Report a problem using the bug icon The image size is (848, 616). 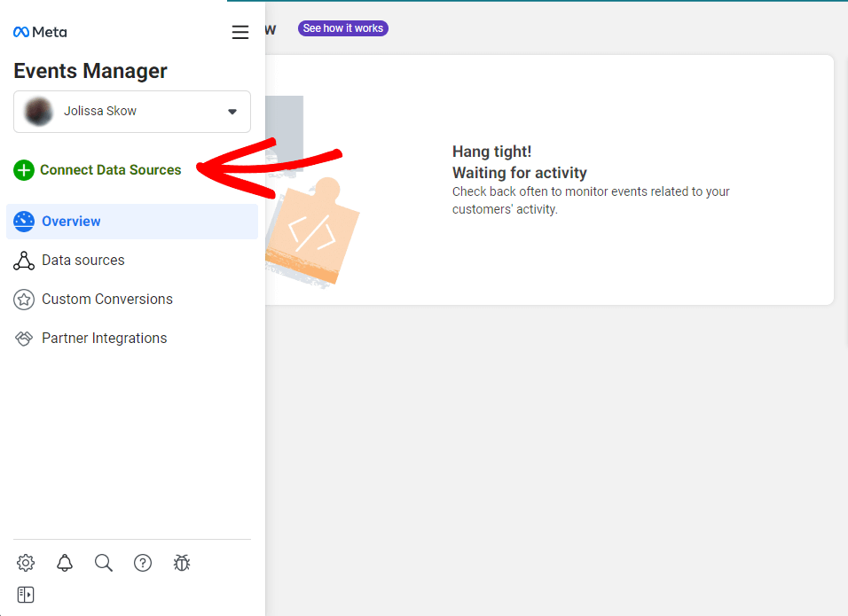coord(182,562)
